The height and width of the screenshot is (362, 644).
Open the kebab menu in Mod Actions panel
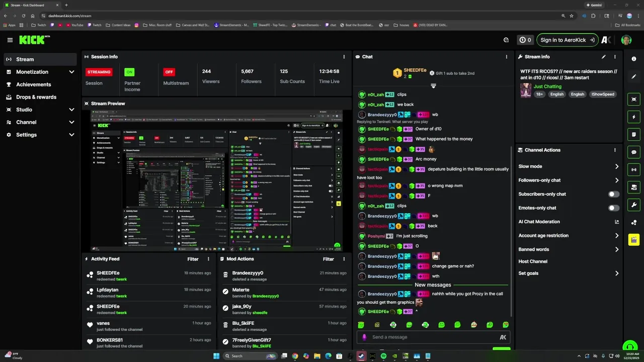[x=344, y=259]
